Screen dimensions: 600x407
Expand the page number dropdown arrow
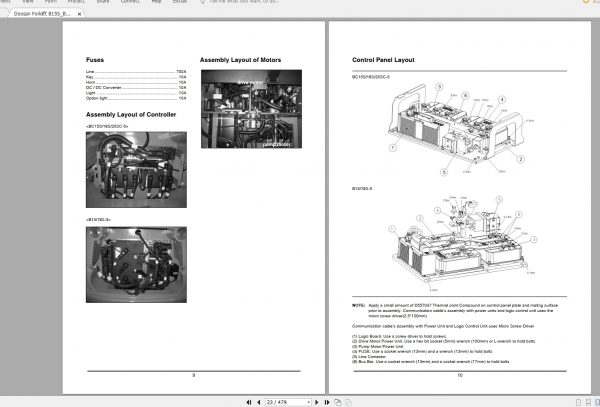pyautogui.click(x=308, y=402)
